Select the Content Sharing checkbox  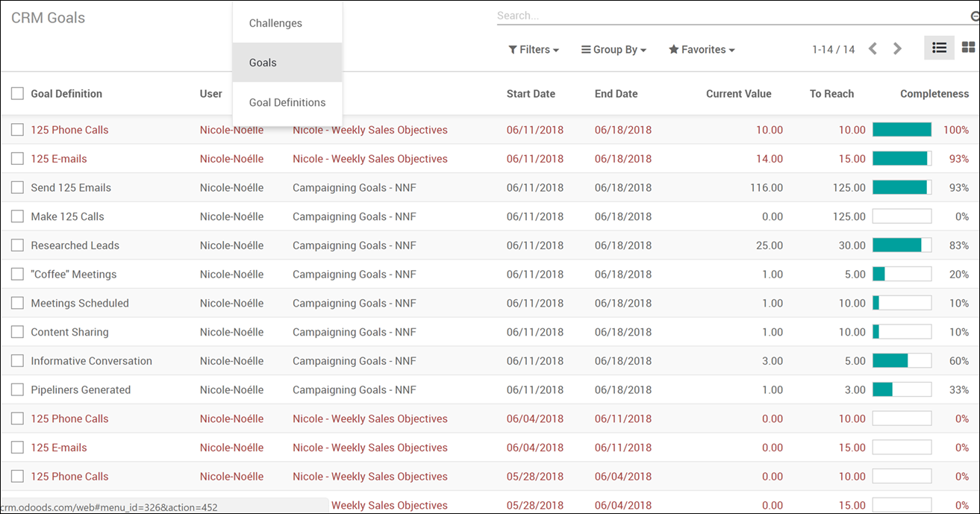tap(17, 332)
